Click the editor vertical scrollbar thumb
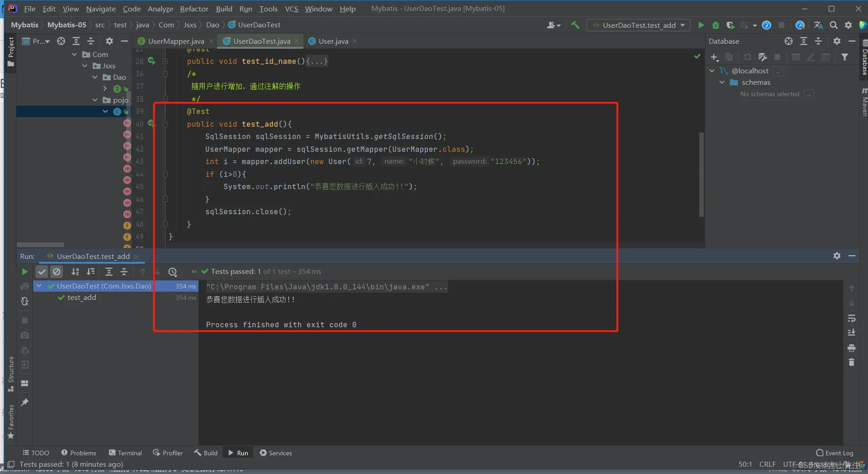 click(701, 175)
